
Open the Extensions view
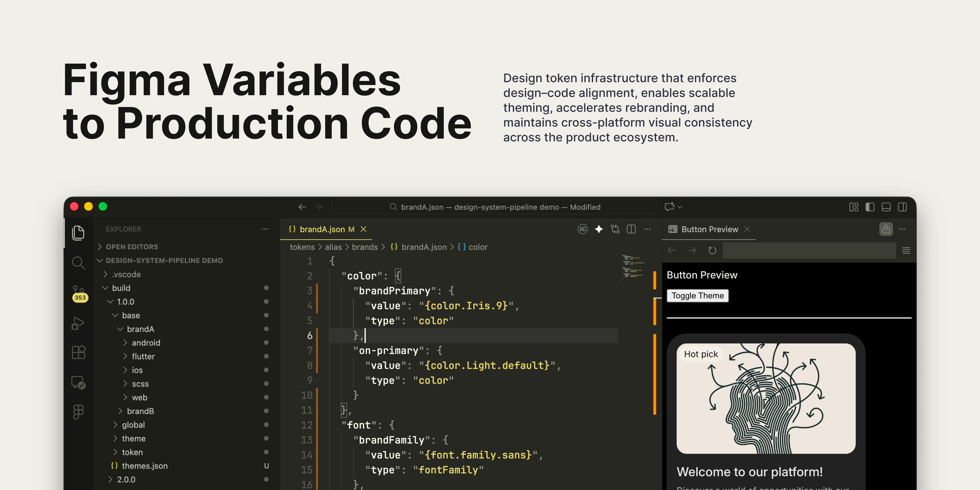(x=78, y=352)
